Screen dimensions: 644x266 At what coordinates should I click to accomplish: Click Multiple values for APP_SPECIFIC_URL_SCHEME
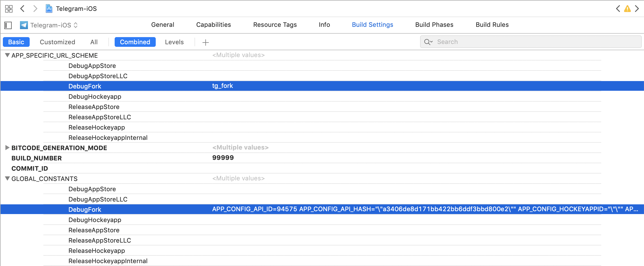(x=238, y=55)
